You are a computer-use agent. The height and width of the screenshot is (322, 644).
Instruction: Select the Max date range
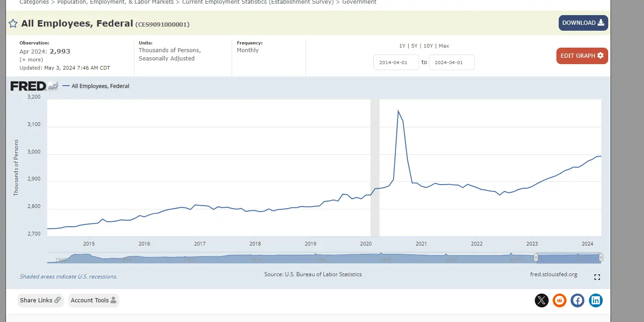tap(444, 46)
